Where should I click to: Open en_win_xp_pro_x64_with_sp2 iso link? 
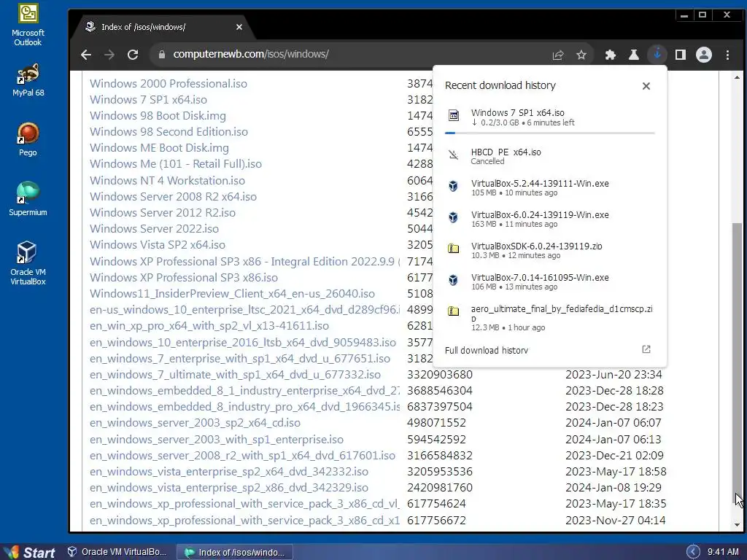tap(209, 326)
